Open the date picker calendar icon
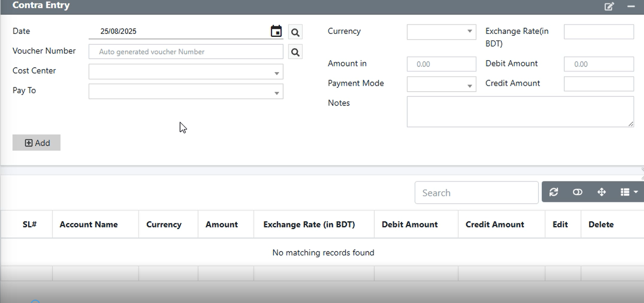The width and height of the screenshot is (644, 303). tap(276, 31)
